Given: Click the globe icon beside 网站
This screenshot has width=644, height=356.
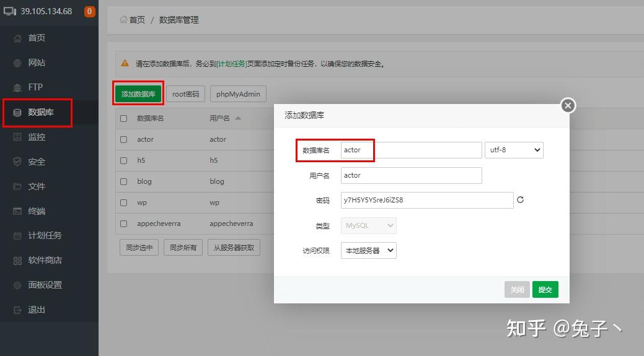Looking at the screenshot, I should click(x=17, y=63).
